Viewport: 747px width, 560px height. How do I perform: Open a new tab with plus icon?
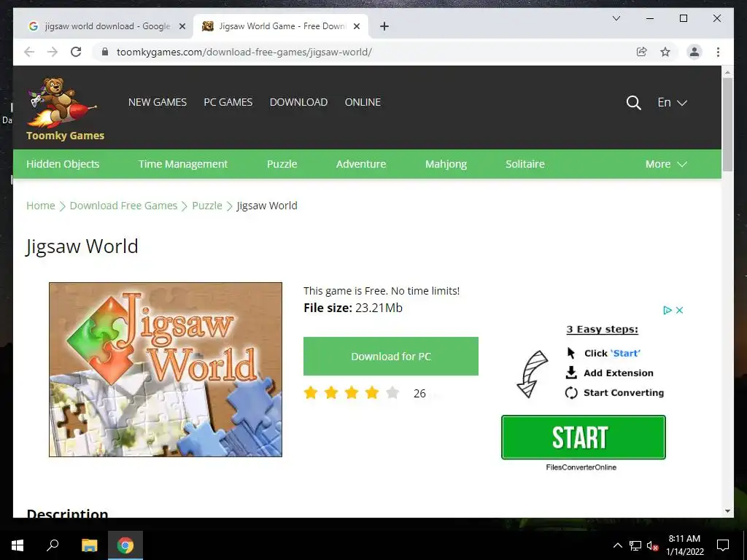click(x=384, y=26)
